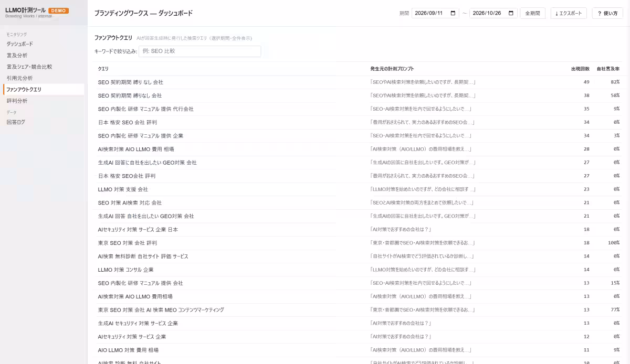
Task: Click the 82% mention rate value
Action: (615, 82)
